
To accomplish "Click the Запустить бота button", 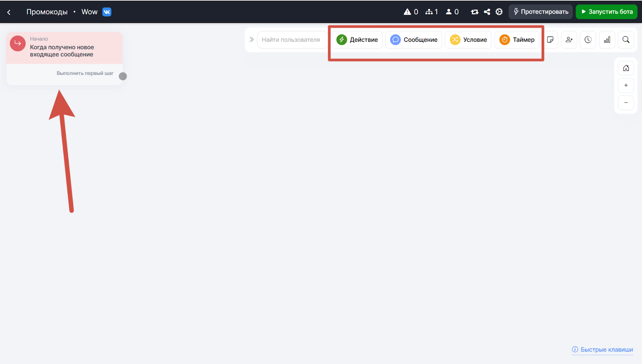I will (606, 12).
